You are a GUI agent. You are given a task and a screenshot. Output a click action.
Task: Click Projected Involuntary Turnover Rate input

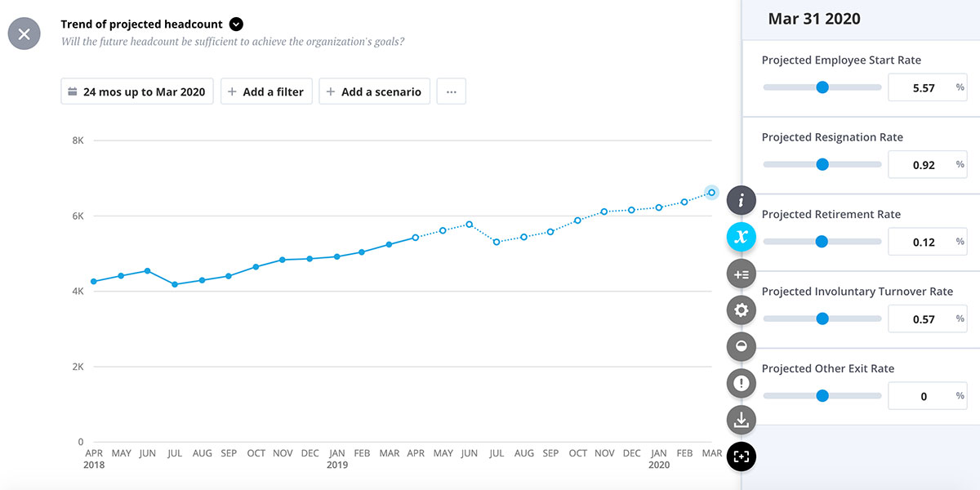point(927,318)
